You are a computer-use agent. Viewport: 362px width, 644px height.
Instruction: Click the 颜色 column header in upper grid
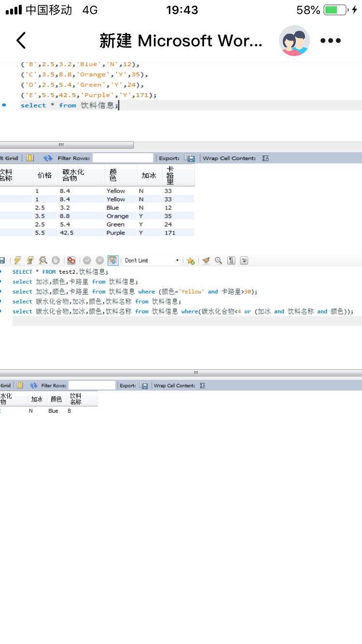point(113,175)
